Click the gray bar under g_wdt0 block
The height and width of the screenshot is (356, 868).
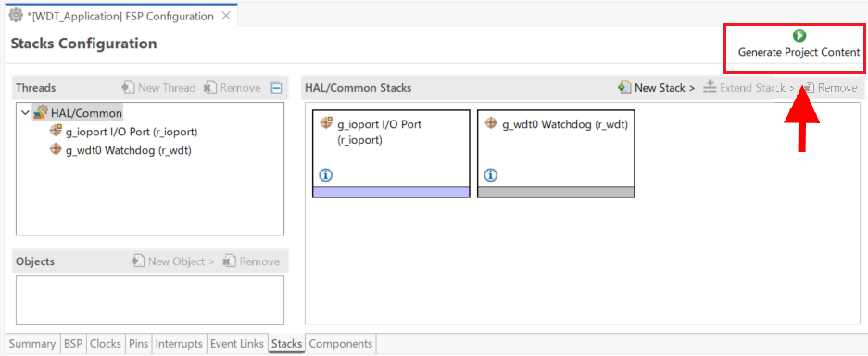point(556,192)
